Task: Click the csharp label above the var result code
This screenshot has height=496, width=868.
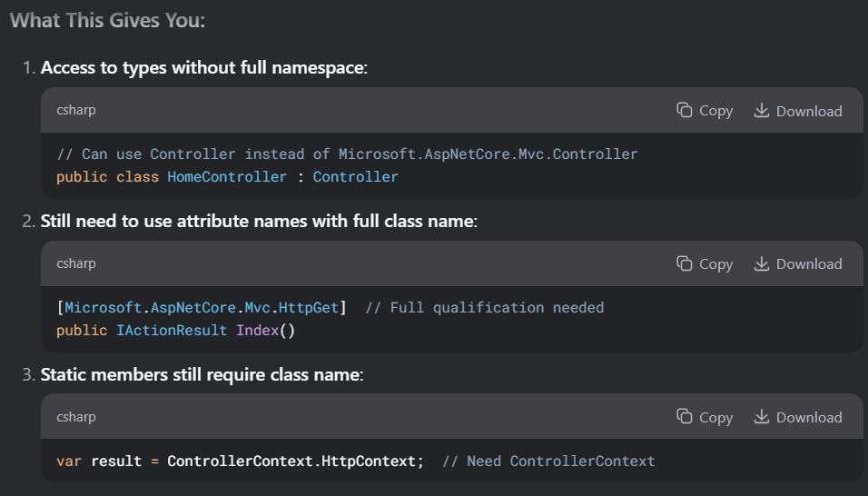Action: click(x=76, y=417)
